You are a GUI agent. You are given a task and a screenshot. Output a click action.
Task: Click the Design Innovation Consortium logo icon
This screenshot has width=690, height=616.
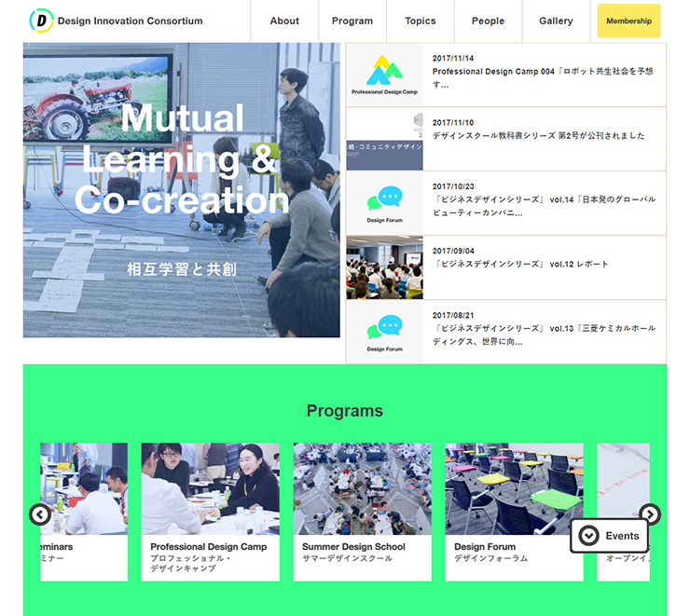[x=41, y=21]
